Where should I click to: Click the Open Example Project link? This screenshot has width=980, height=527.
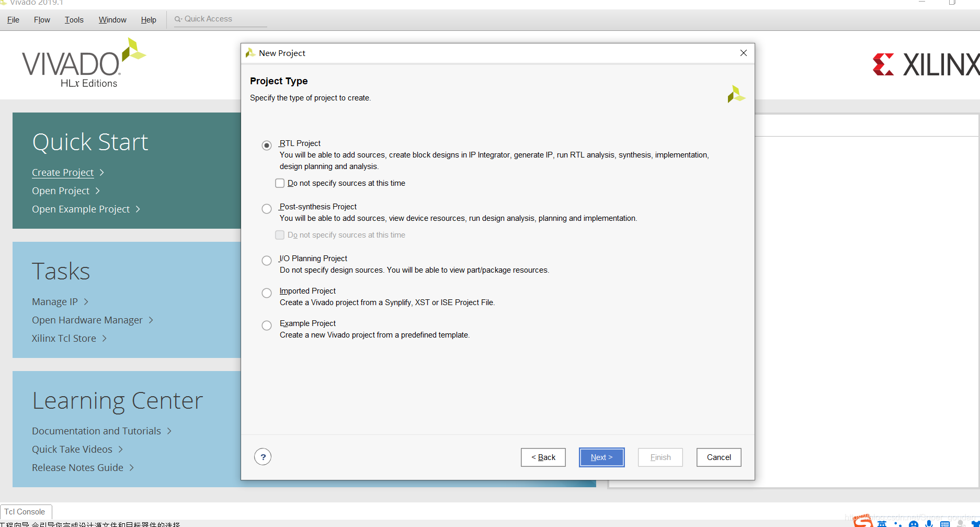click(x=81, y=209)
